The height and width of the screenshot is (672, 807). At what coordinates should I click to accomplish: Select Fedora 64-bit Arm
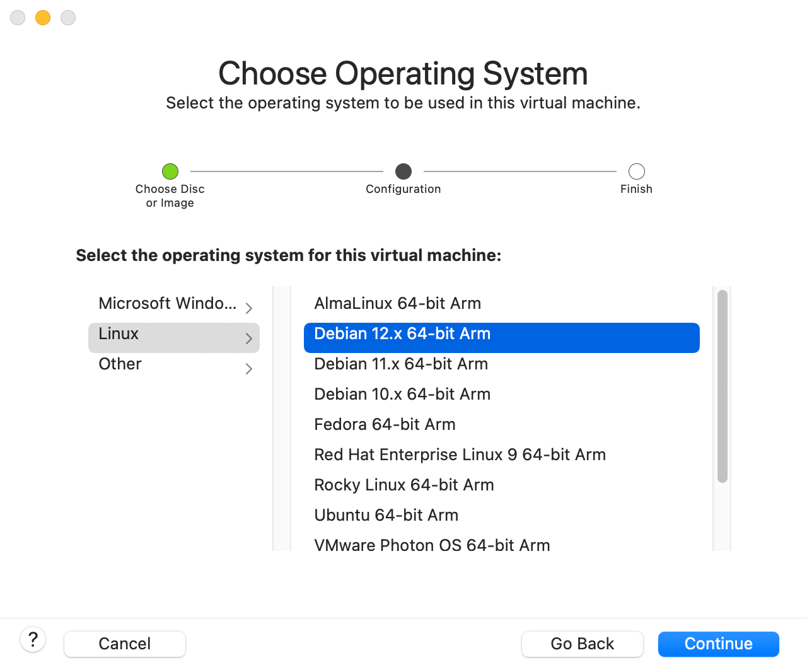[x=385, y=424]
